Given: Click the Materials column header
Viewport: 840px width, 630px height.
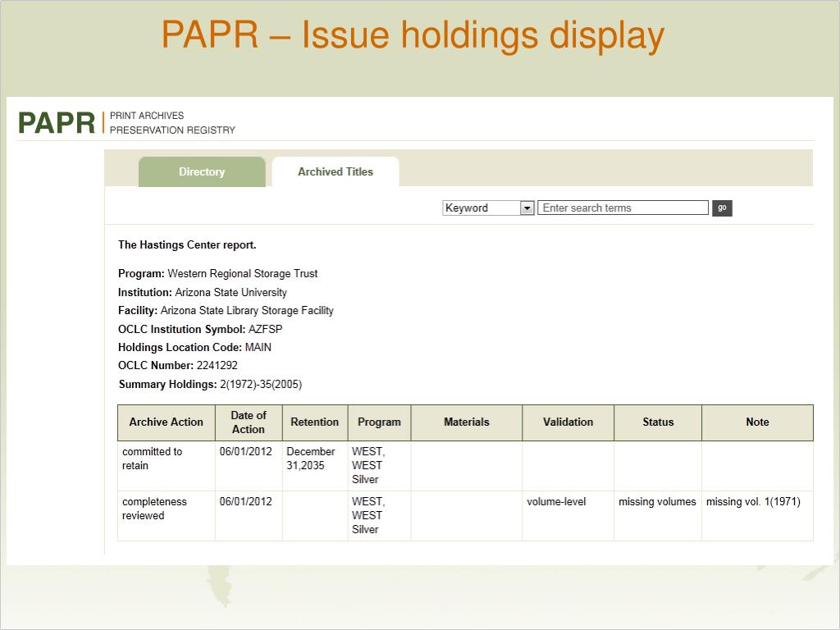Looking at the screenshot, I should (x=467, y=422).
